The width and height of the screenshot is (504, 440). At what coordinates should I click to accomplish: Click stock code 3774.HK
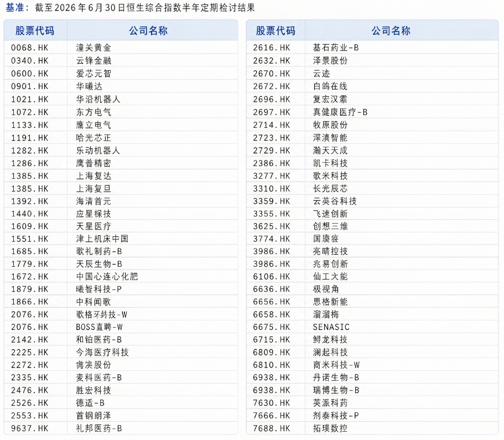point(272,239)
